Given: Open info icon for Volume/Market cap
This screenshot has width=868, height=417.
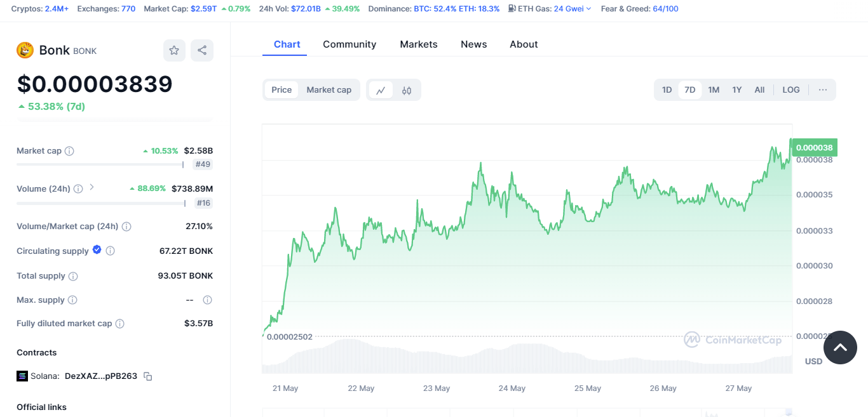Looking at the screenshot, I should [x=126, y=227].
